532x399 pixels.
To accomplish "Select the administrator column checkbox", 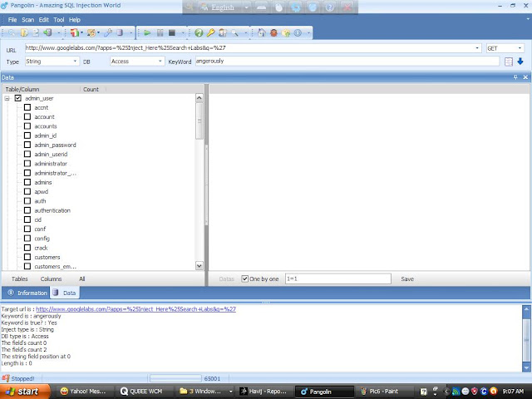I will (27, 164).
